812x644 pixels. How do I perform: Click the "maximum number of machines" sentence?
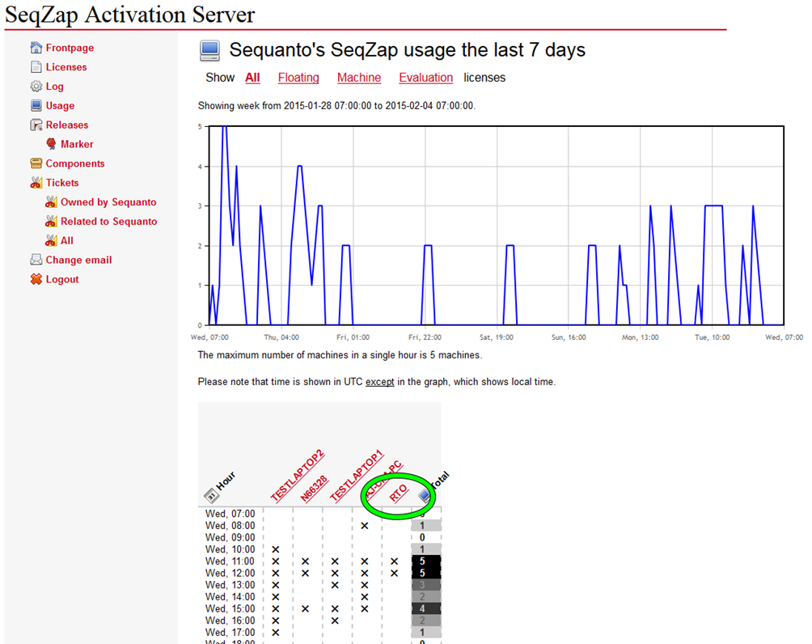[x=340, y=355]
